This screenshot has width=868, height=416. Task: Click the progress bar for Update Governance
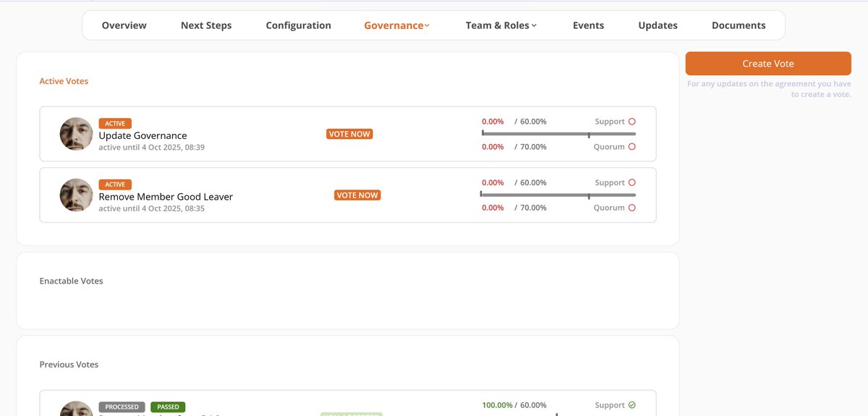click(558, 134)
